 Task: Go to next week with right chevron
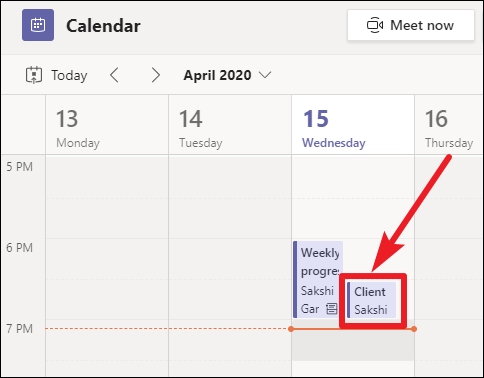click(x=155, y=75)
